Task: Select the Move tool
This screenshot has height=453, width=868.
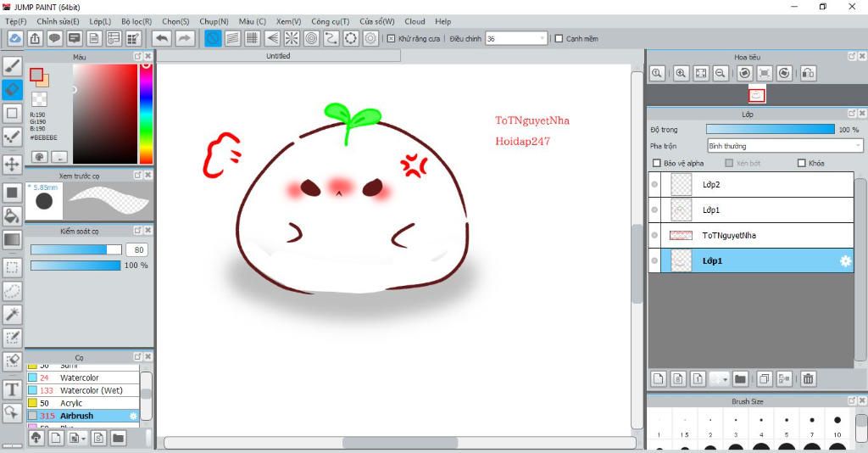Action: click(x=12, y=165)
